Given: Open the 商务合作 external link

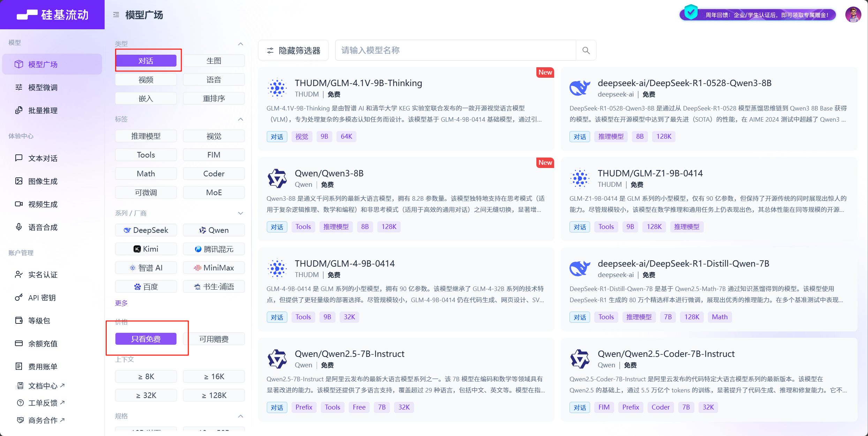Looking at the screenshot, I should point(41,420).
